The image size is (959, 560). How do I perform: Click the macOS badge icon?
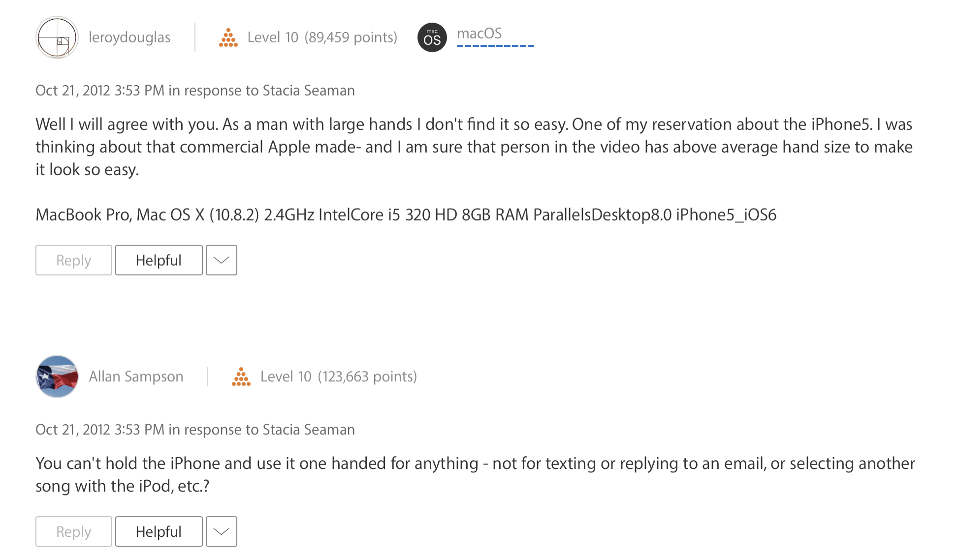point(432,37)
